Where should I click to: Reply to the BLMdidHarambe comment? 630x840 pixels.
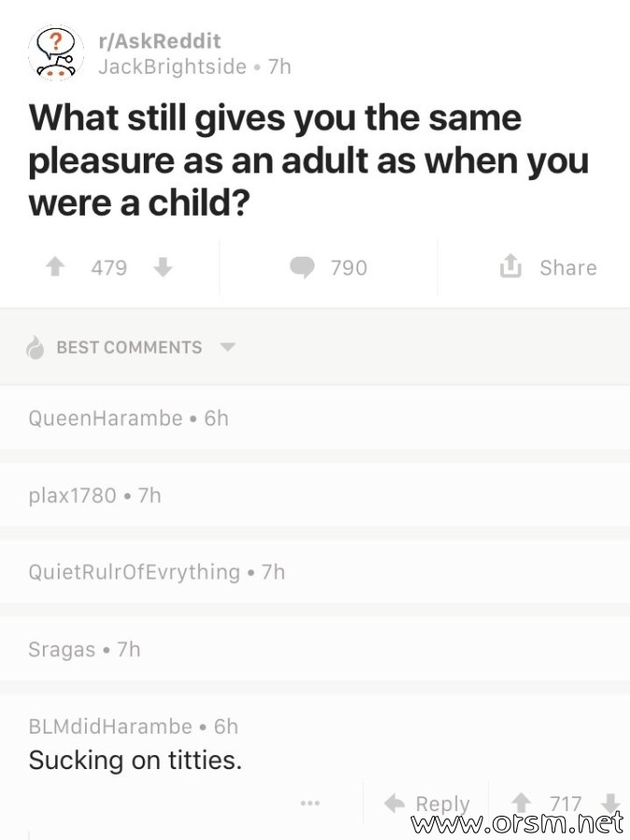point(427,803)
